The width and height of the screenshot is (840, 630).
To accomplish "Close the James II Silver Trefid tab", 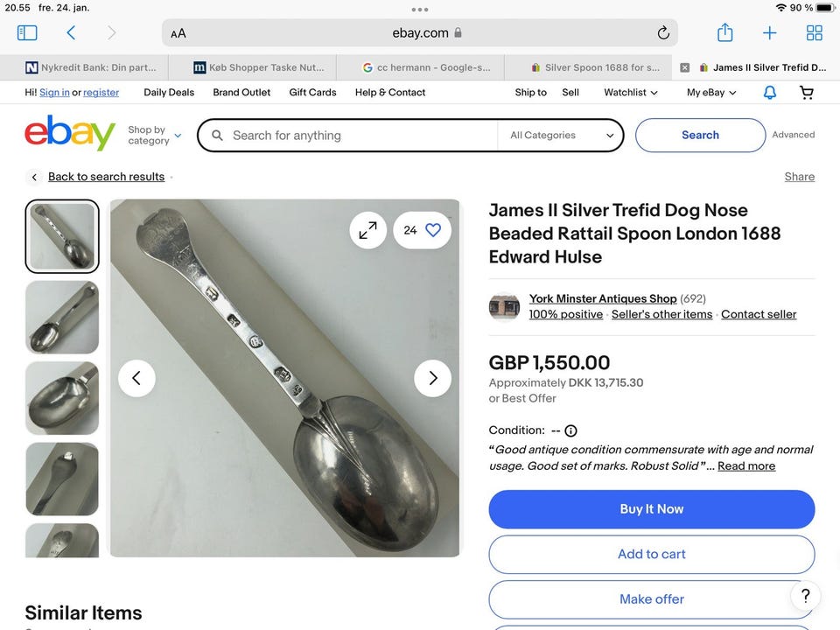I will [684, 67].
